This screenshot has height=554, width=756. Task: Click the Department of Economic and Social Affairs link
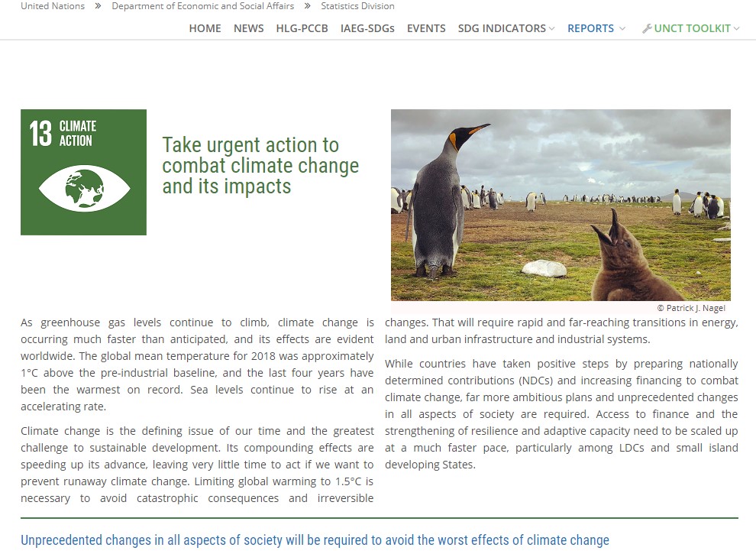[x=202, y=6]
